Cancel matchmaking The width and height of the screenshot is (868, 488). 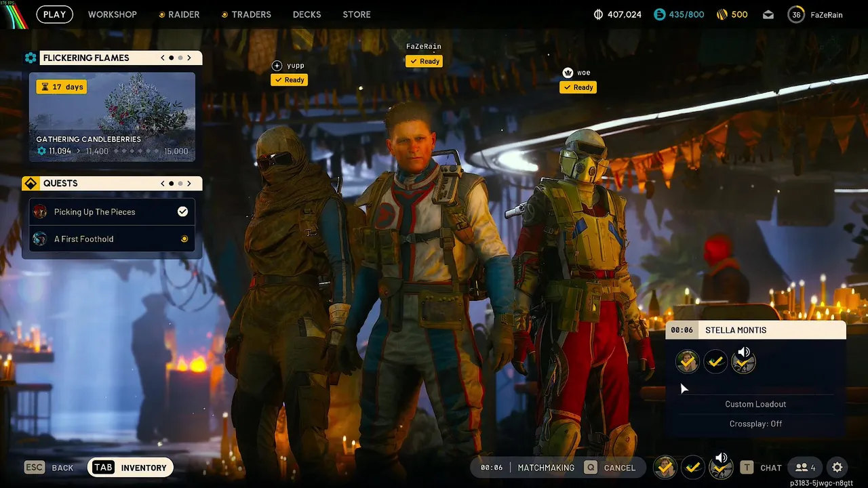point(611,468)
